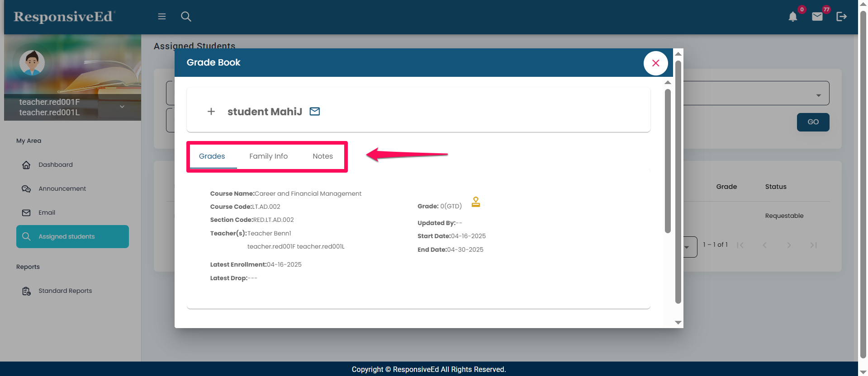Click the teacher profile avatar
The height and width of the screenshot is (376, 868).
tap(32, 62)
